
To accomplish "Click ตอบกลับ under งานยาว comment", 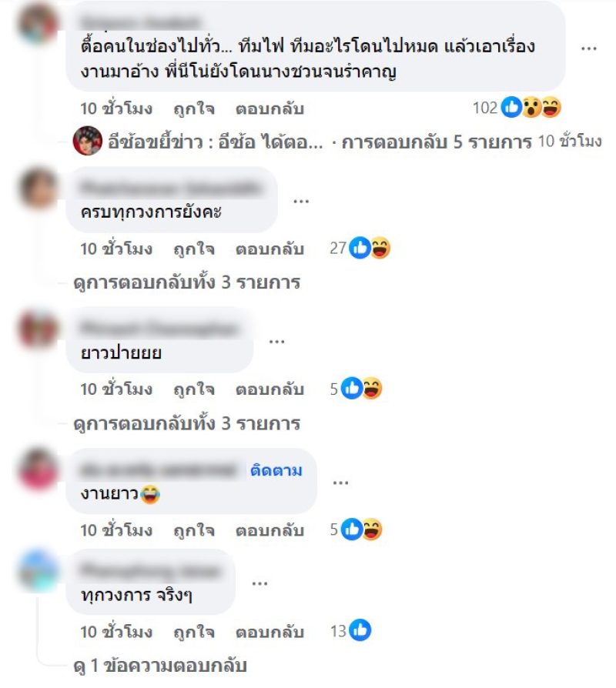I will 269,530.
